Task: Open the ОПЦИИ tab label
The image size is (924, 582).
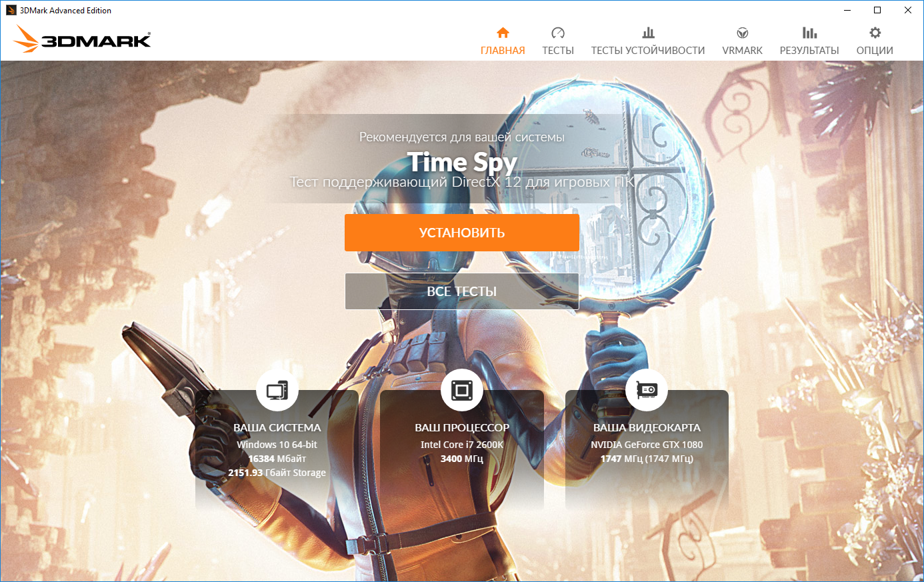Action: click(x=875, y=51)
